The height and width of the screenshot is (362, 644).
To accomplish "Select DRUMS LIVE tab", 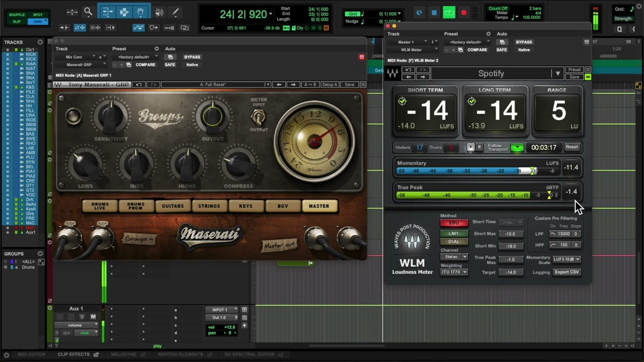I will click(x=100, y=206).
